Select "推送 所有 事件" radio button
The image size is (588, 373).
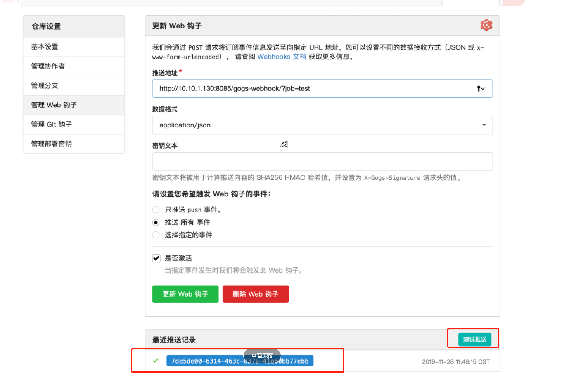coord(156,222)
